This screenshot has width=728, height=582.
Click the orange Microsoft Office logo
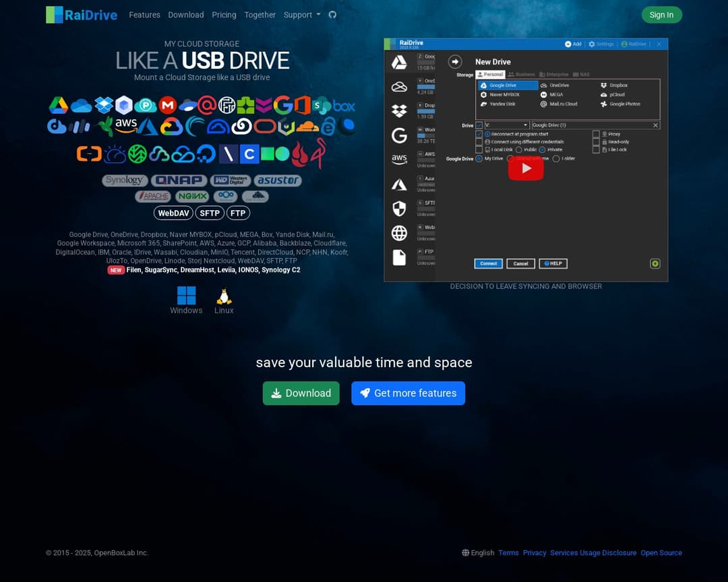(x=302, y=105)
